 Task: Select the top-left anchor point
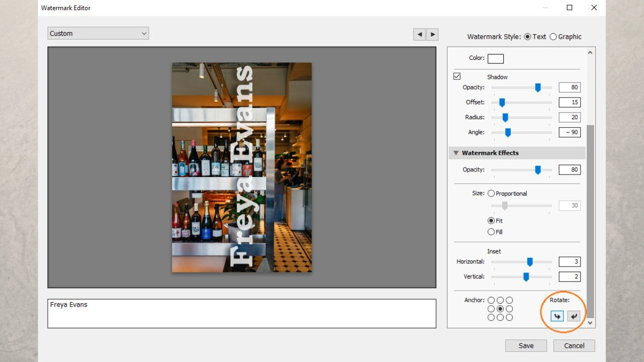point(491,300)
